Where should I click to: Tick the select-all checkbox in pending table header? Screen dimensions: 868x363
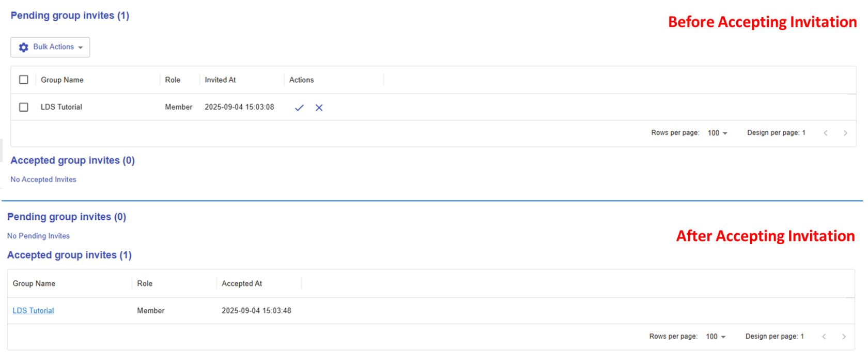click(24, 80)
